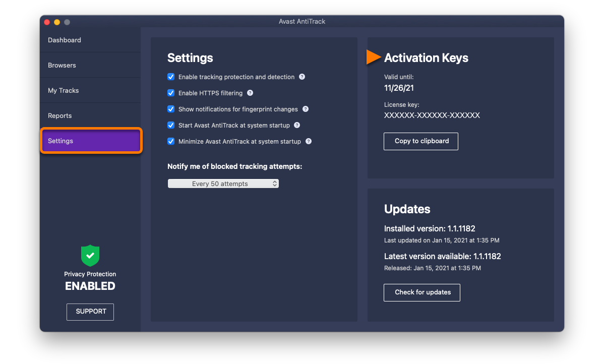Click Installed version: 1.1.1182 text
Image resolution: width=603 pixels, height=364 pixels.
coord(430,229)
